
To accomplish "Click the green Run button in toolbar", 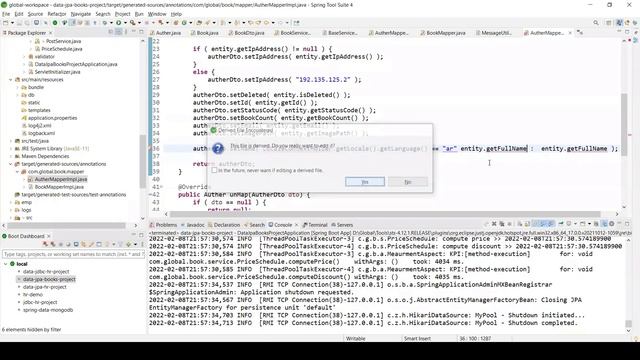I will pos(118,23).
